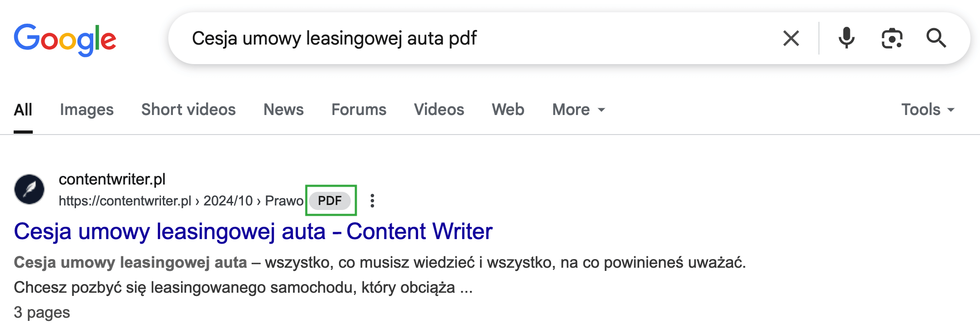Click the https://contentwriter.pl › 2024/10 › Prawo URL
Viewport: 980px width, 330px height.
[181, 200]
